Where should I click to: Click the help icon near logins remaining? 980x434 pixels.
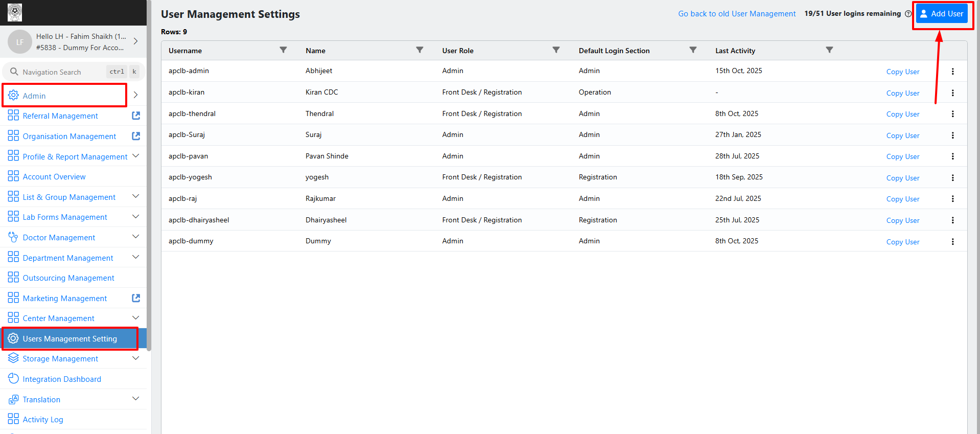(x=908, y=14)
